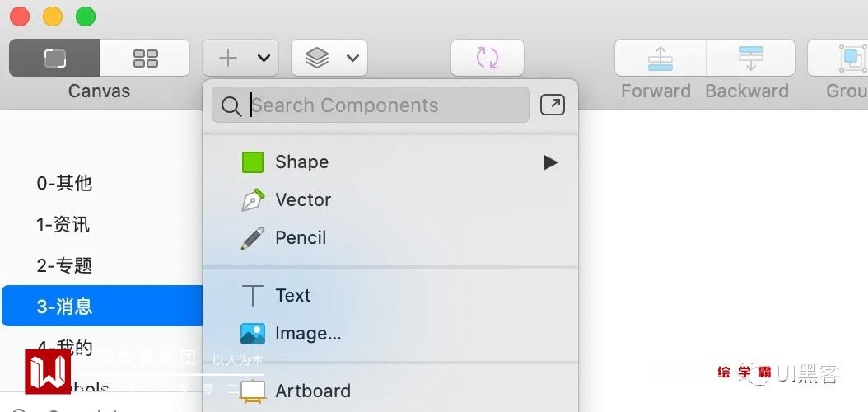This screenshot has height=412, width=868.
Task: Click the Artboard easel icon
Action: click(x=253, y=391)
